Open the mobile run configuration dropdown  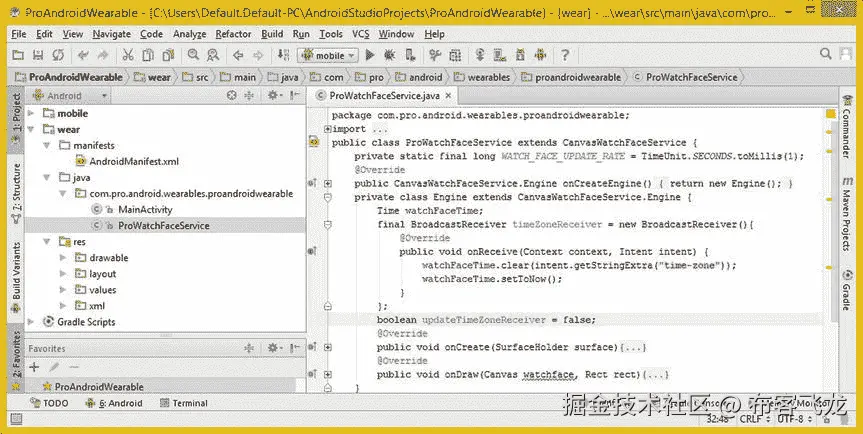pyautogui.click(x=327, y=56)
